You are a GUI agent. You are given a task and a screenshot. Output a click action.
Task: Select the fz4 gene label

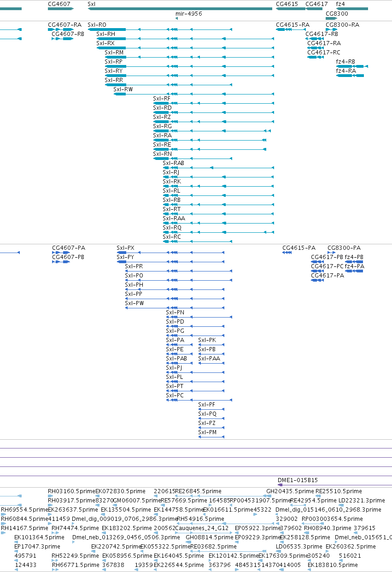[340, 4]
